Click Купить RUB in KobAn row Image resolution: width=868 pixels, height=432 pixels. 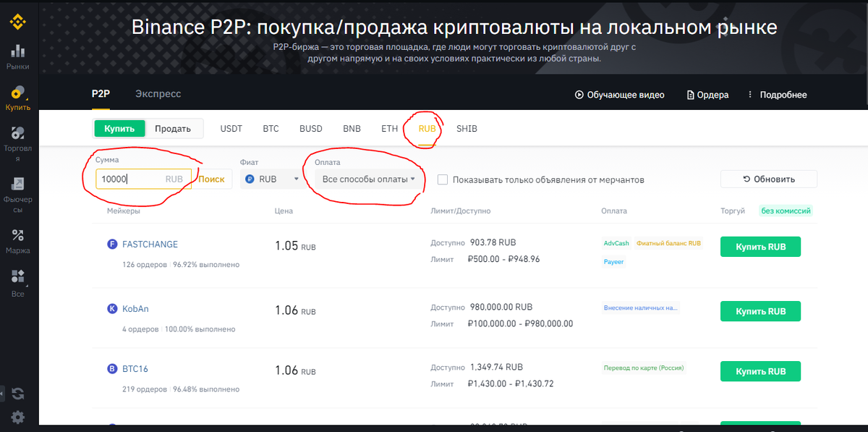(760, 311)
